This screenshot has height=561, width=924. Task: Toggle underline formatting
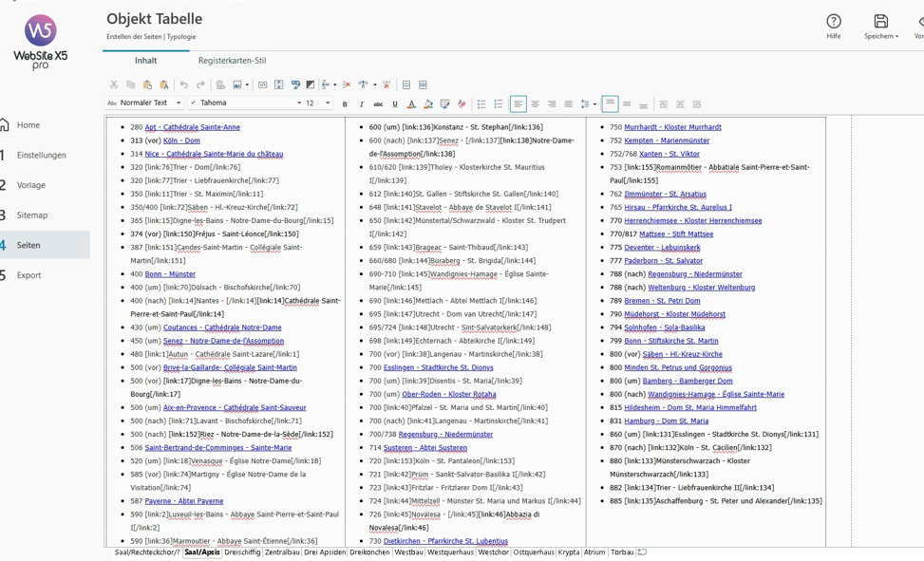point(395,104)
